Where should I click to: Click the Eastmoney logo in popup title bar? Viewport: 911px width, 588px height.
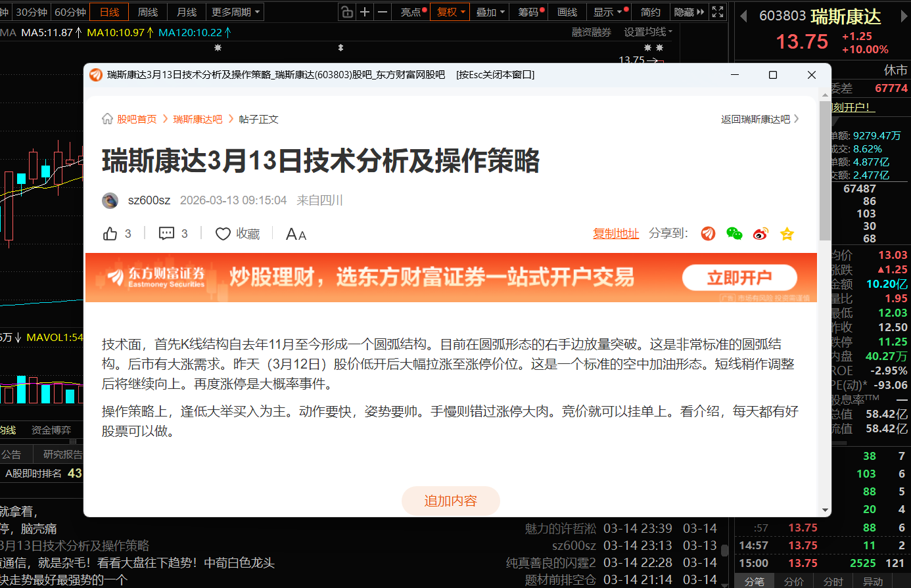click(x=96, y=75)
